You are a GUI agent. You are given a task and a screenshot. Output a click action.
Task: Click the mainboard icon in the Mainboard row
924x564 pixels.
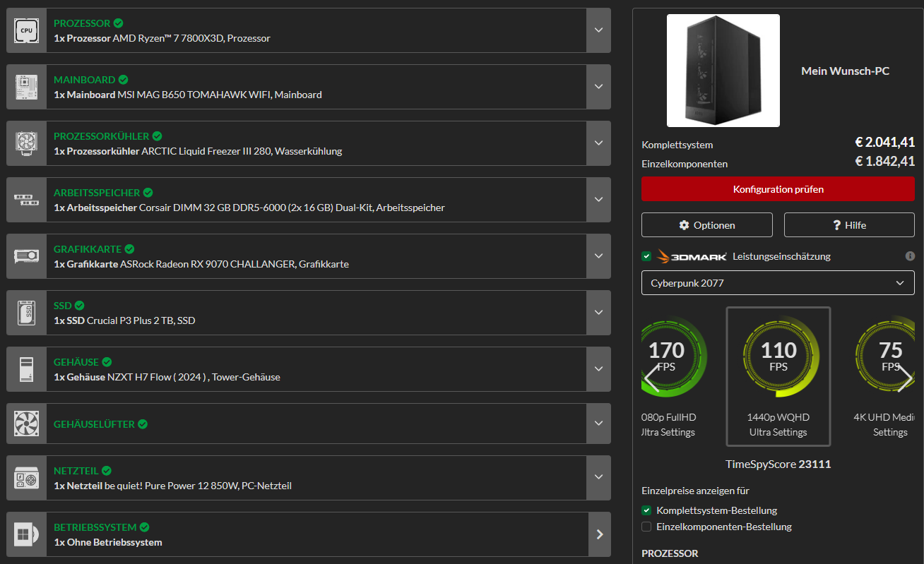pyautogui.click(x=26, y=87)
